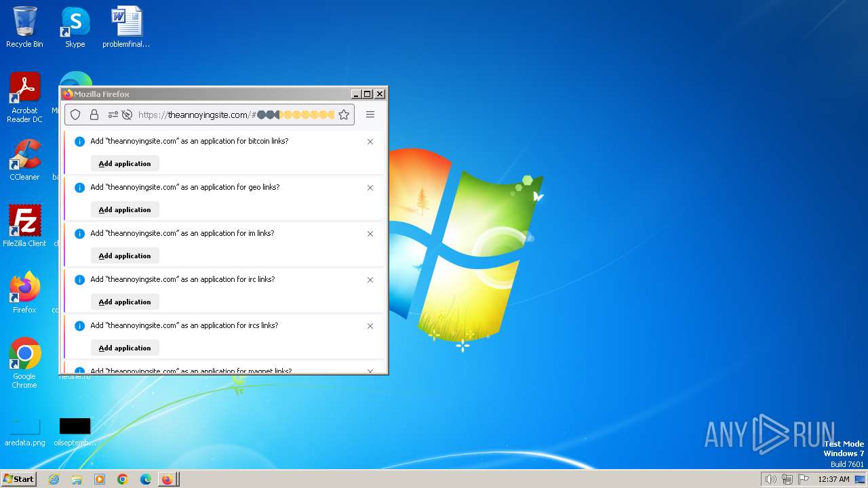Screen dimensions: 868x488
Task: Click the network status tray icon
Action: [787, 479]
